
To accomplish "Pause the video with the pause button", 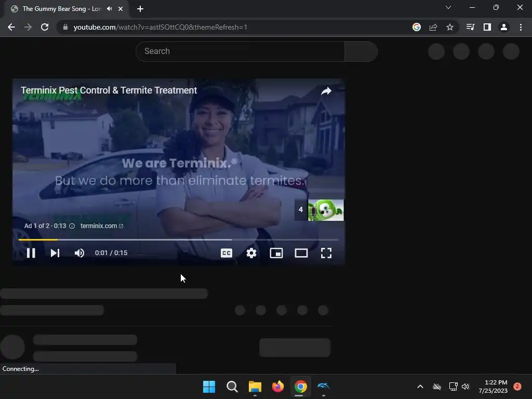I will [x=31, y=253].
